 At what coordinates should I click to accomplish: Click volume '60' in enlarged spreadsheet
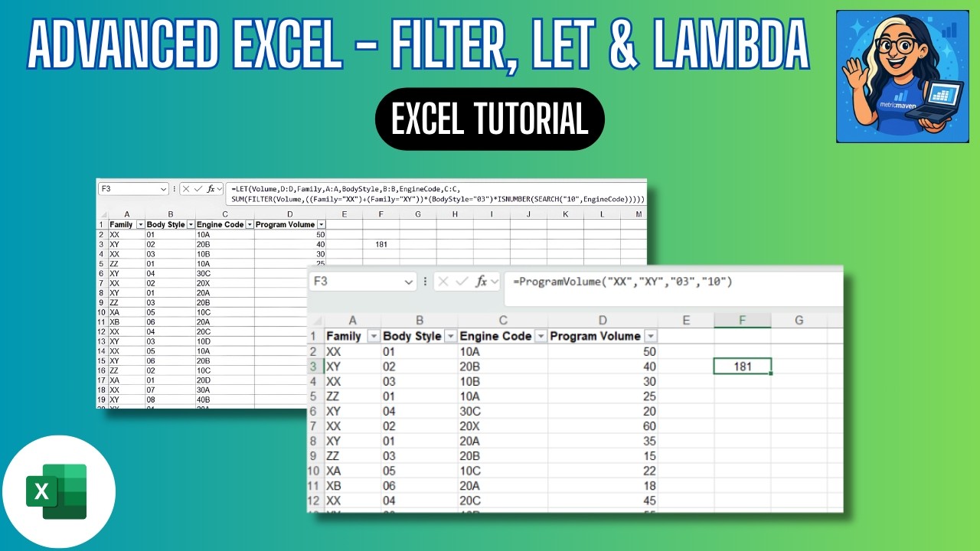[649, 425]
